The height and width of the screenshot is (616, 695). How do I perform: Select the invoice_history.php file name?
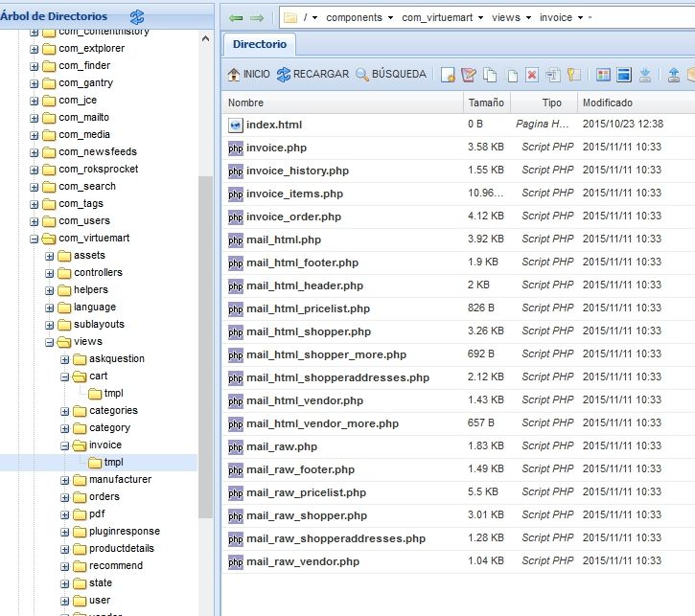[x=297, y=171]
